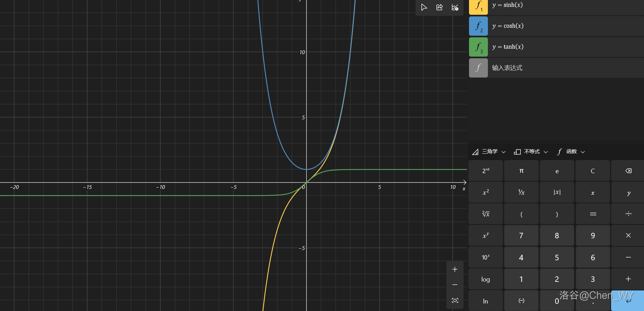Click the negate sign key

pos(521,301)
